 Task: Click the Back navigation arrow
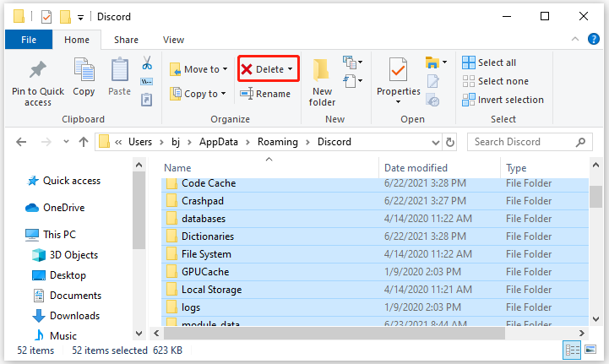click(x=21, y=142)
